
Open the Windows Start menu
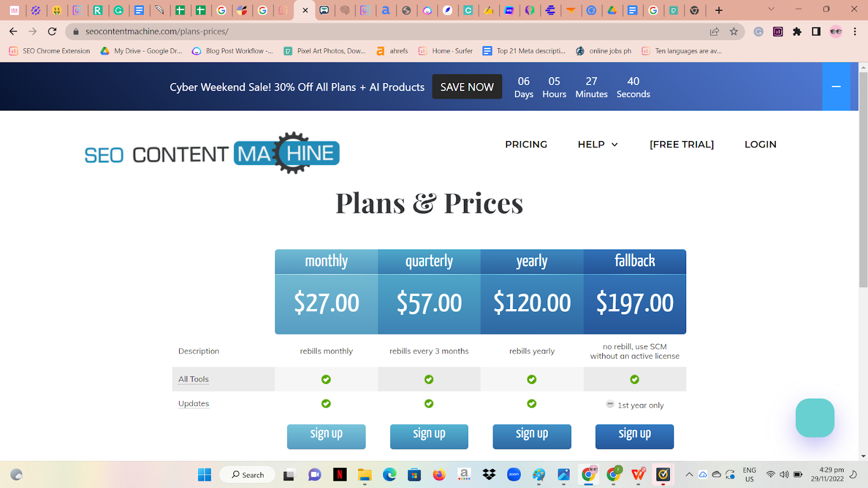click(x=205, y=475)
